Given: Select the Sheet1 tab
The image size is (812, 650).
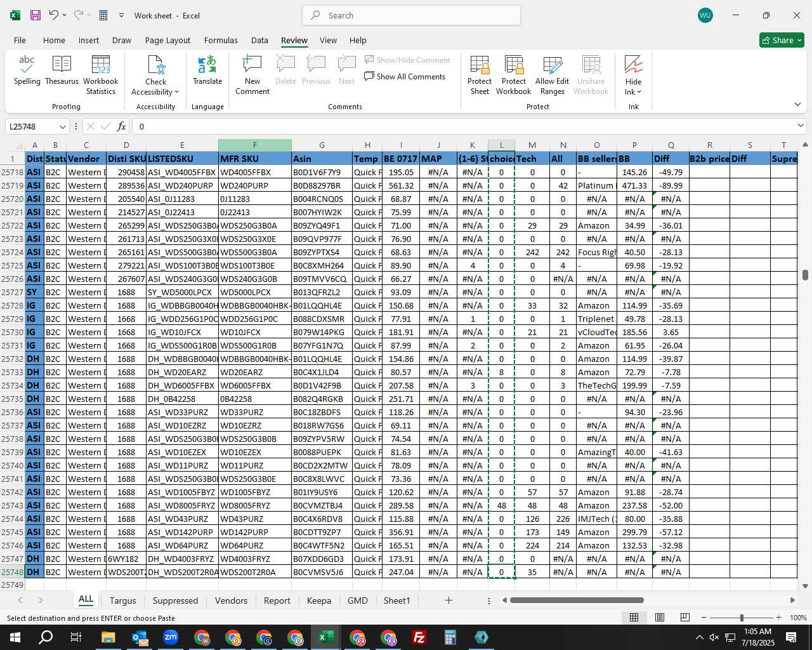Looking at the screenshot, I should (x=396, y=600).
